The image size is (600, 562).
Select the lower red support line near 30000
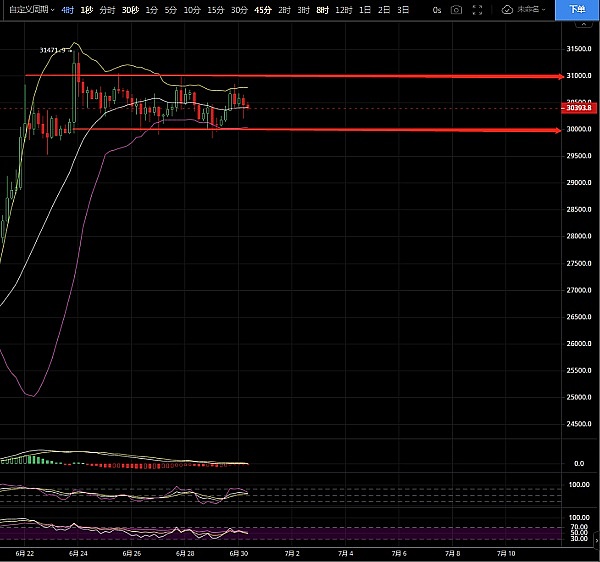[x=300, y=129]
